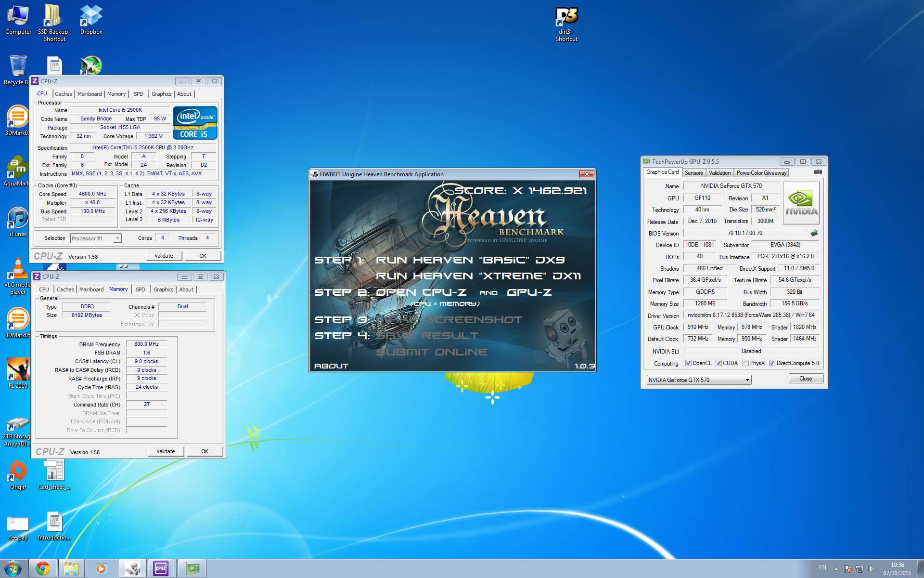Switch to the CPU-Z taskbar button
The width and height of the screenshot is (924, 578).
(x=160, y=569)
